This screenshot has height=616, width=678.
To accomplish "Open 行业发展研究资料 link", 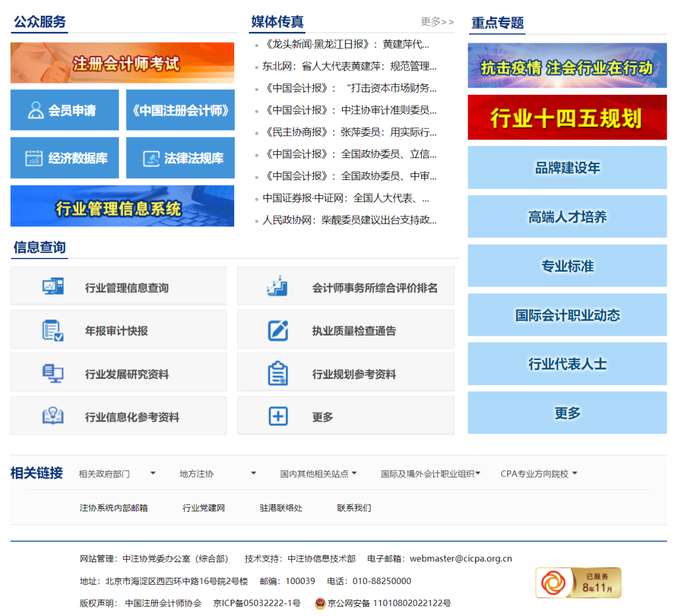I will click(119, 373).
